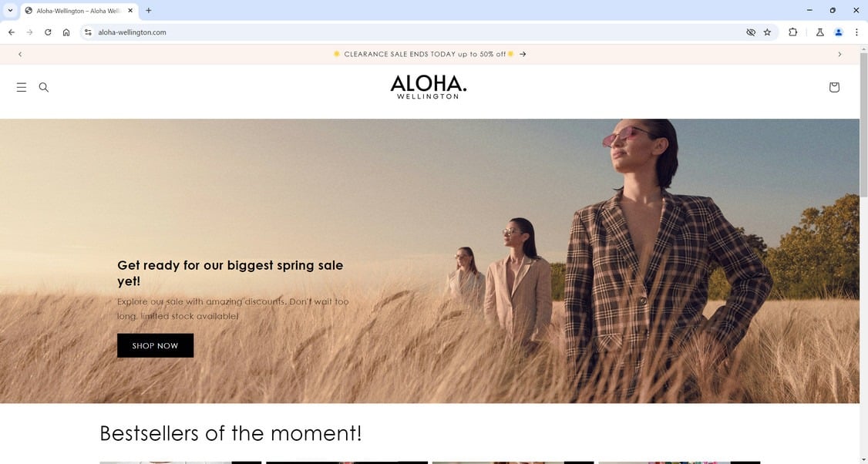Click the tracking protection eye icon
The height and width of the screenshot is (464, 868).
click(751, 32)
